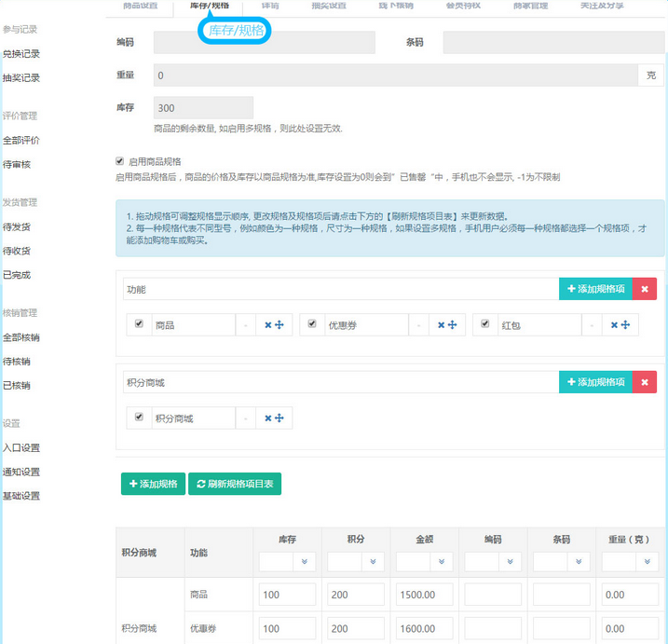Viewport: 668px width, 644px height.
Task: Expand the 库存 column batch-fill arrow
Action: 304,562
